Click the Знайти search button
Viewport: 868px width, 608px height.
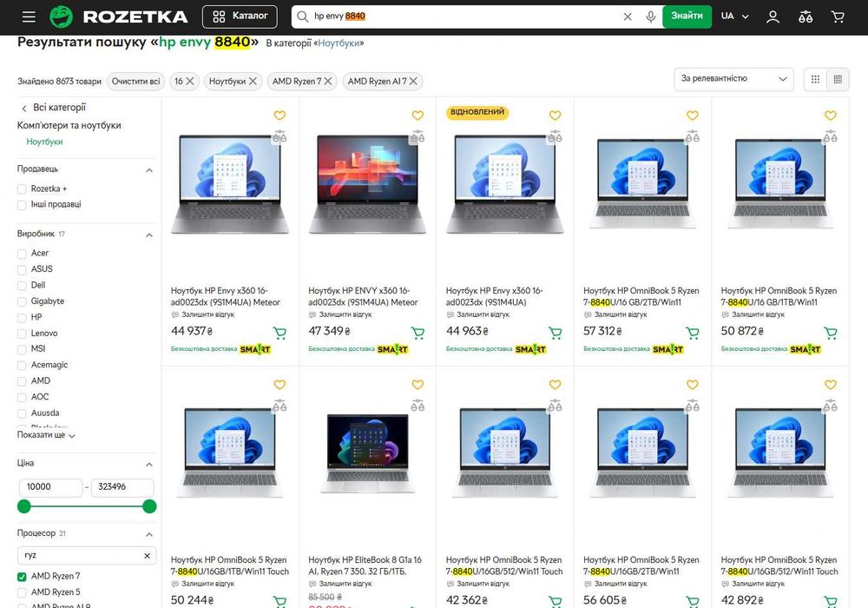tap(687, 17)
